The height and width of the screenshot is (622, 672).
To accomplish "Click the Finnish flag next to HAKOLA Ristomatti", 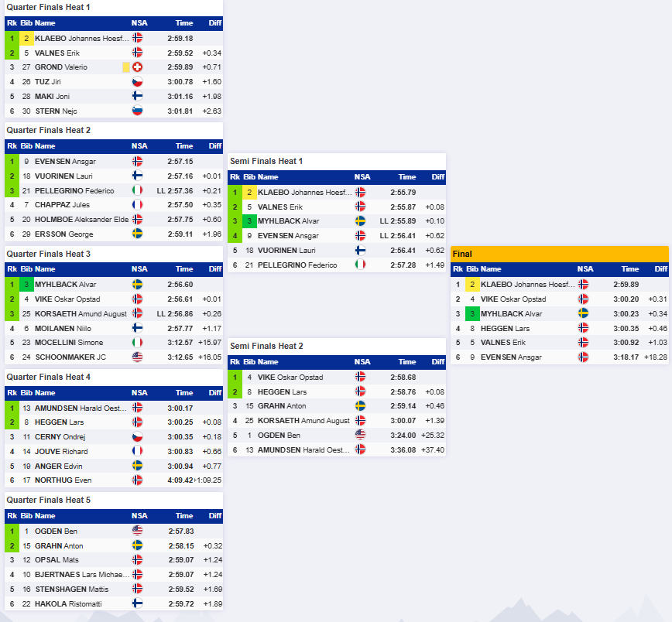I will click(x=138, y=603).
